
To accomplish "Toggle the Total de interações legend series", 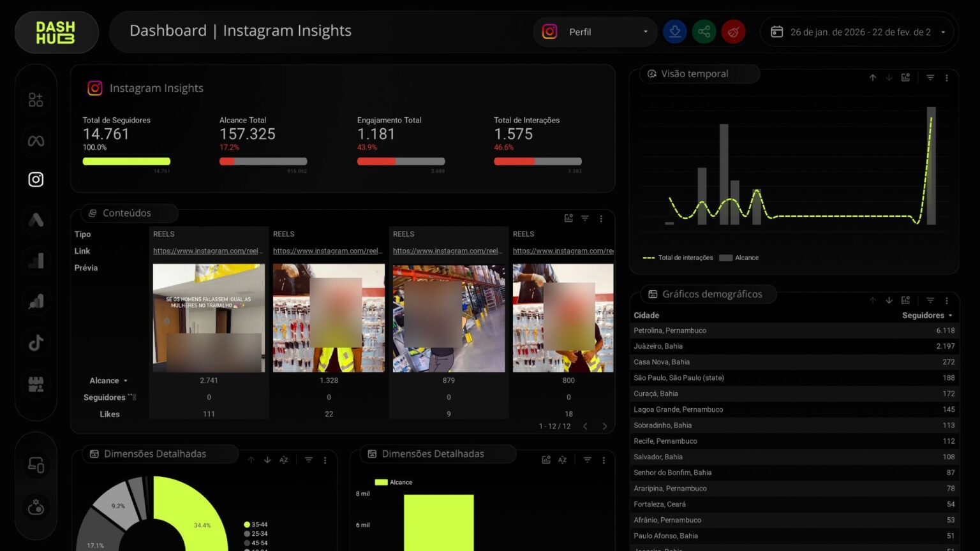I will click(x=678, y=258).
